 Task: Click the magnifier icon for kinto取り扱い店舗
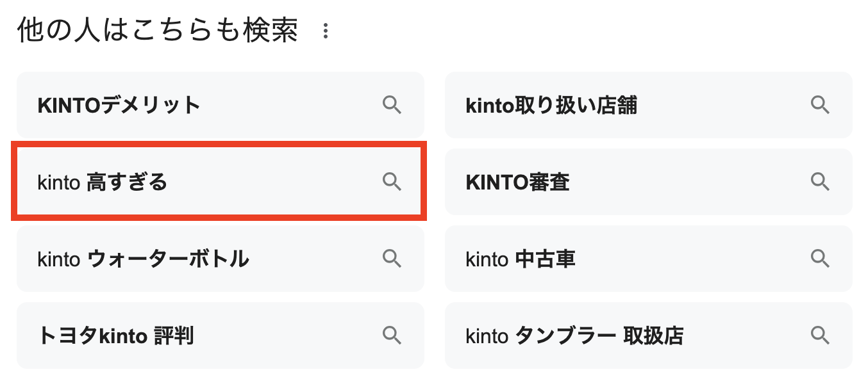(x=820, y=105)
